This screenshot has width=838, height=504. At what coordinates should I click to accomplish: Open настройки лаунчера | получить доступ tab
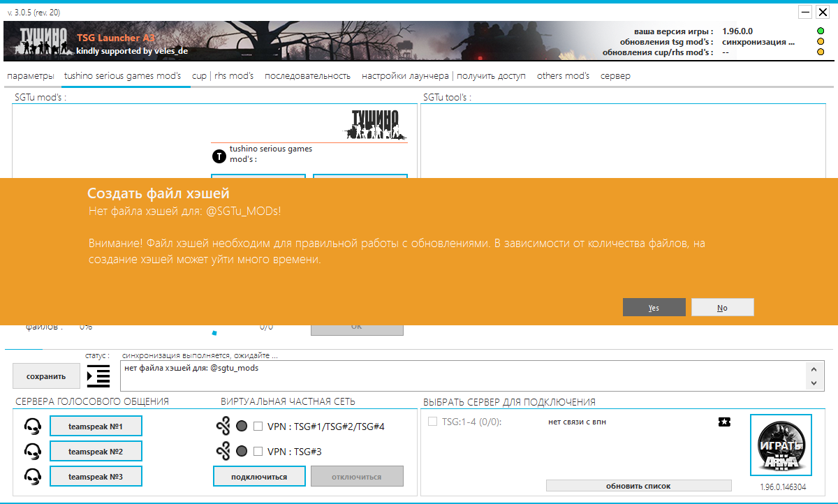[443, 76]
